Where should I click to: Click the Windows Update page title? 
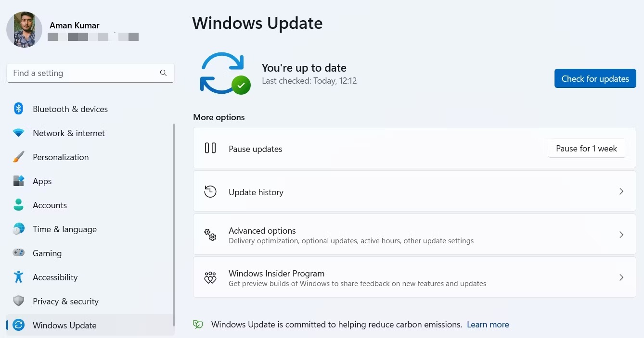click(x=258, y=23)
